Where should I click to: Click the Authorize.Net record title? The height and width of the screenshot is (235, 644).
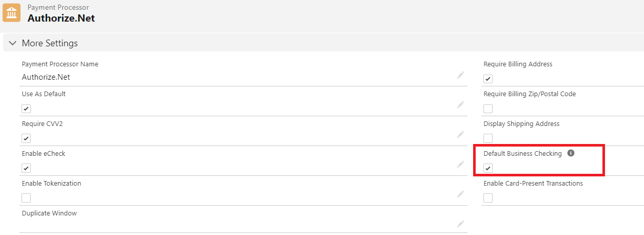tap(61, 18)
